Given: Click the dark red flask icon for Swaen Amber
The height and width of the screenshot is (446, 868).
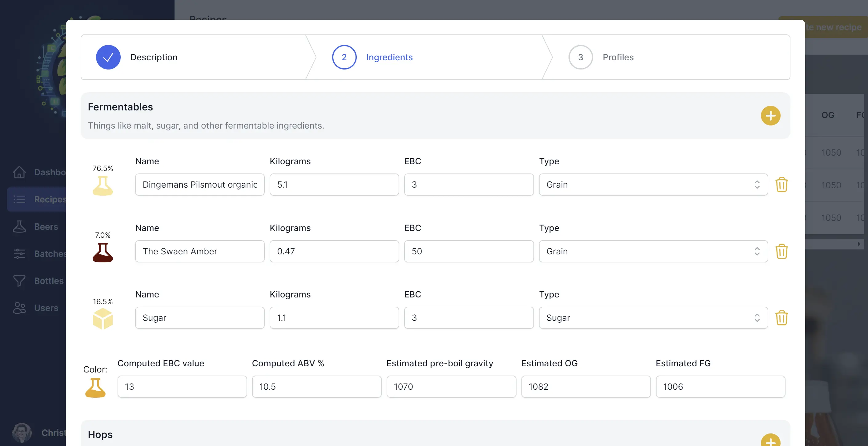Looking at the screenshot, I should [103, 253].
